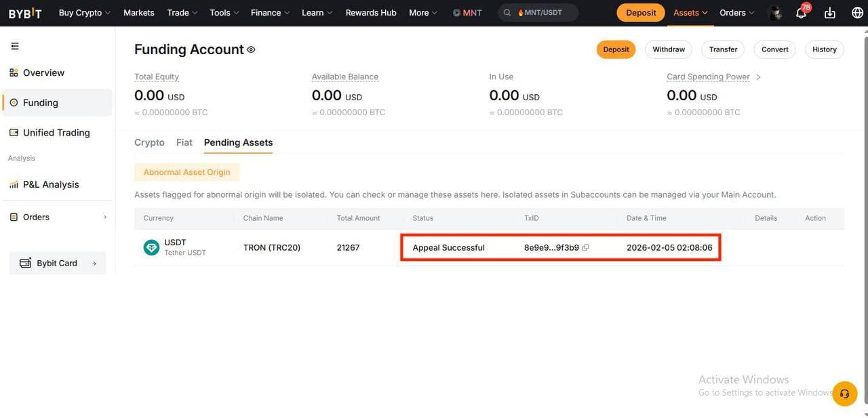This screenshot has height=418, width=868.
Task: Open the Orders dropdown in top bar
Action: pos(736,13)
